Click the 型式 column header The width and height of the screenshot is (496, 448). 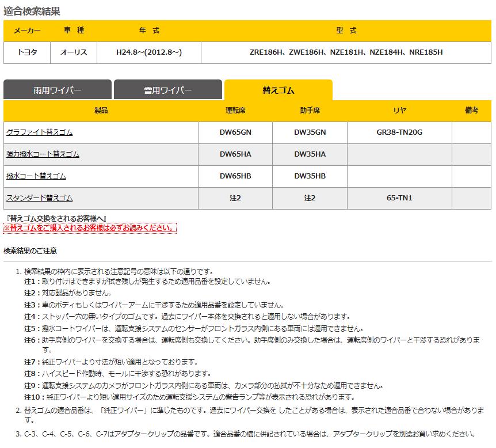tap(346, 31)
